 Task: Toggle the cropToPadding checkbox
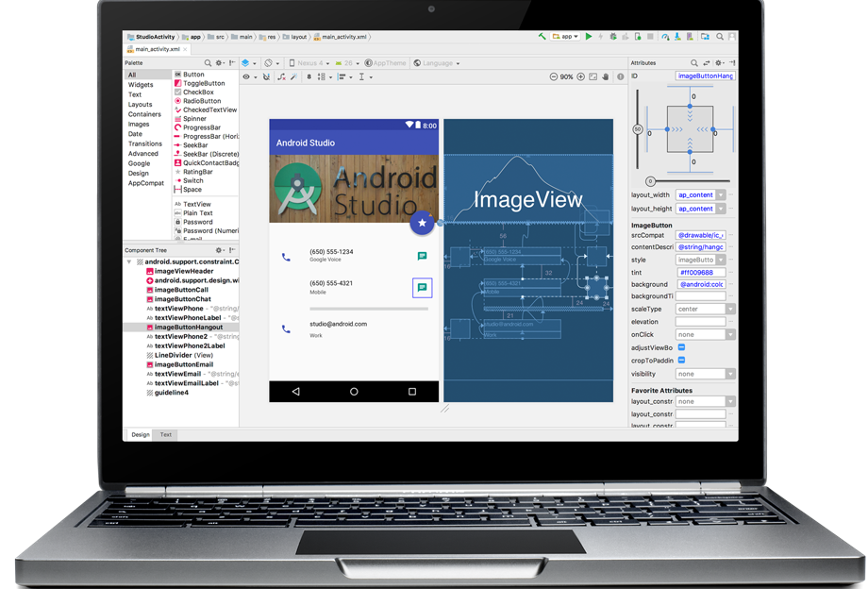pos(681,361)
